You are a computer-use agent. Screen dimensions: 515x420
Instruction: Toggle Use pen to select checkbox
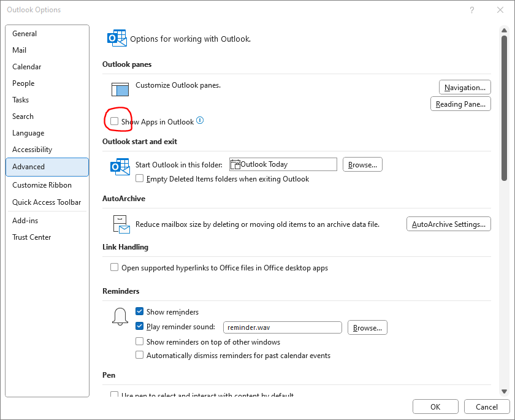pos(114,394)
